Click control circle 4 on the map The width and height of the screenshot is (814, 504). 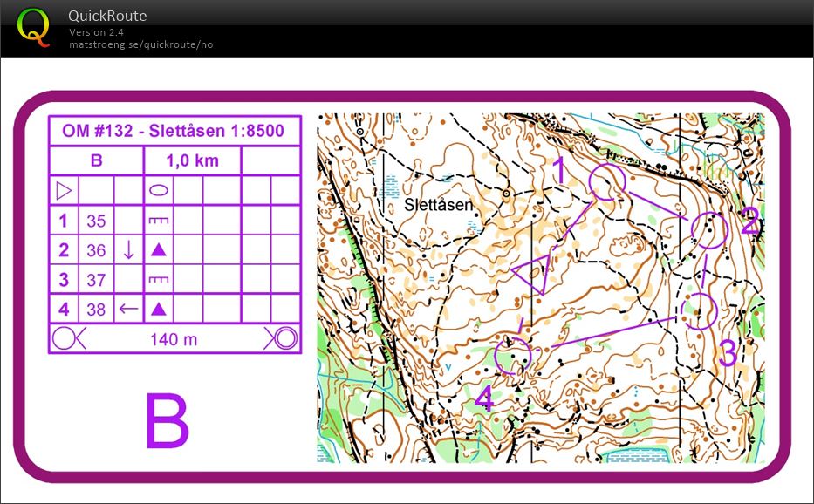512,356
